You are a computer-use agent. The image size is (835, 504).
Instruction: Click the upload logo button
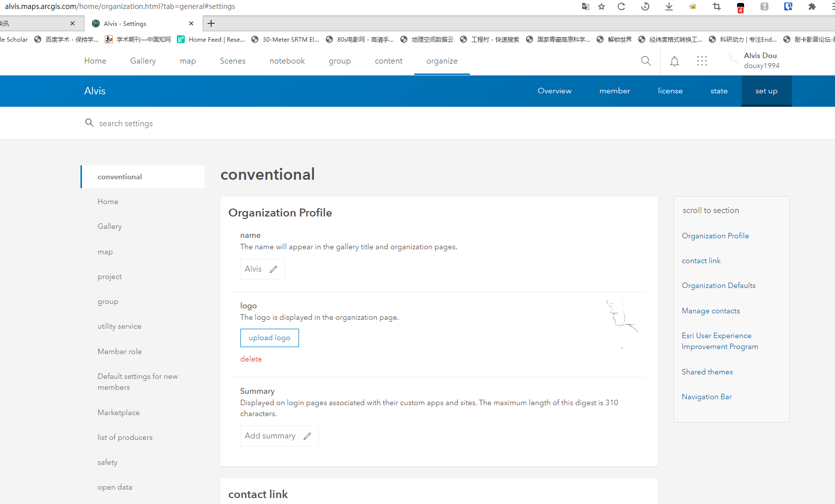[269, 338]
